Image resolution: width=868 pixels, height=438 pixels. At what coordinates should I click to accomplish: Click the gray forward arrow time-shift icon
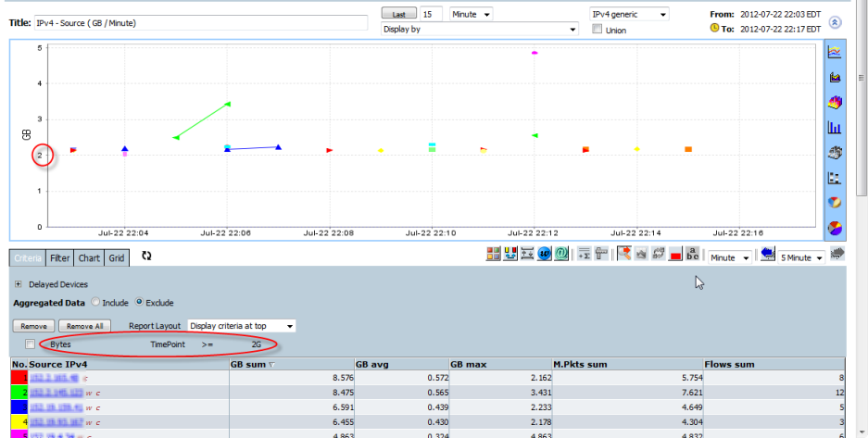click(x=838, y=254)
